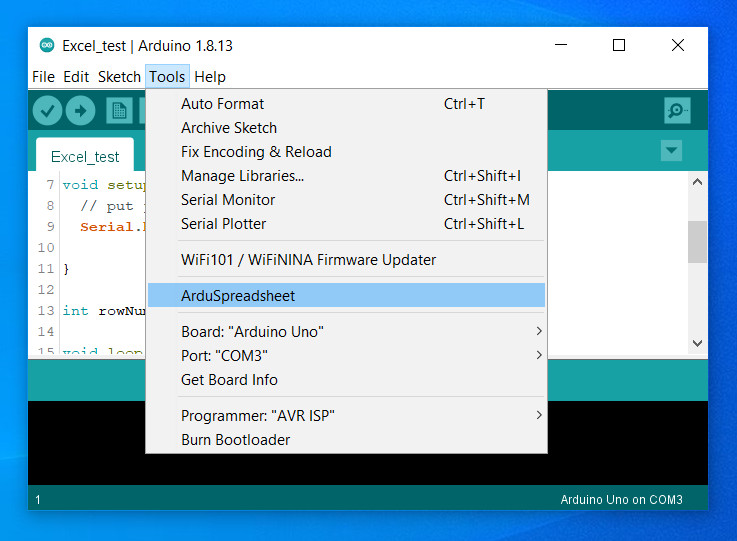Open the File menu

[43, 77]
